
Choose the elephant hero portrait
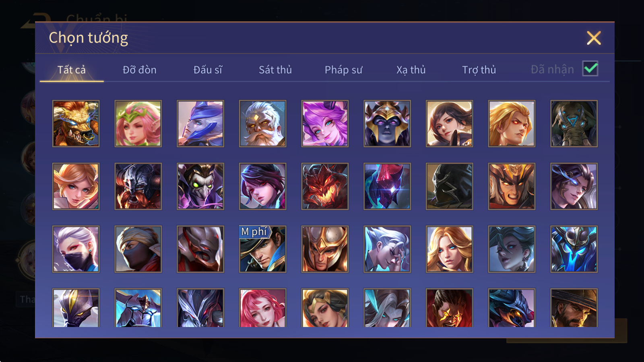(x=574, y=123)
